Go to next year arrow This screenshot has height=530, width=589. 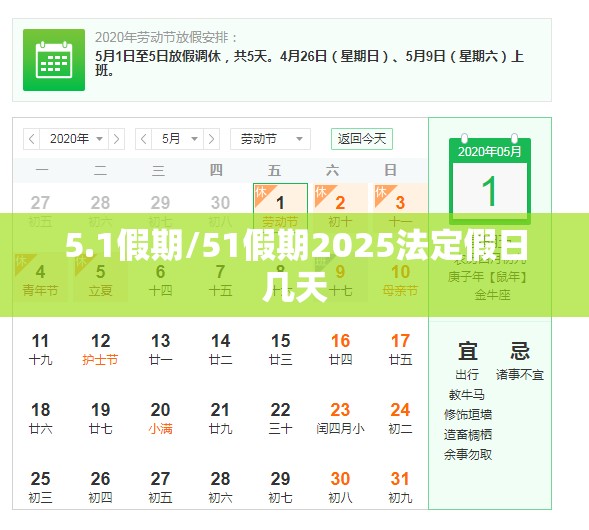pos(116,139)
